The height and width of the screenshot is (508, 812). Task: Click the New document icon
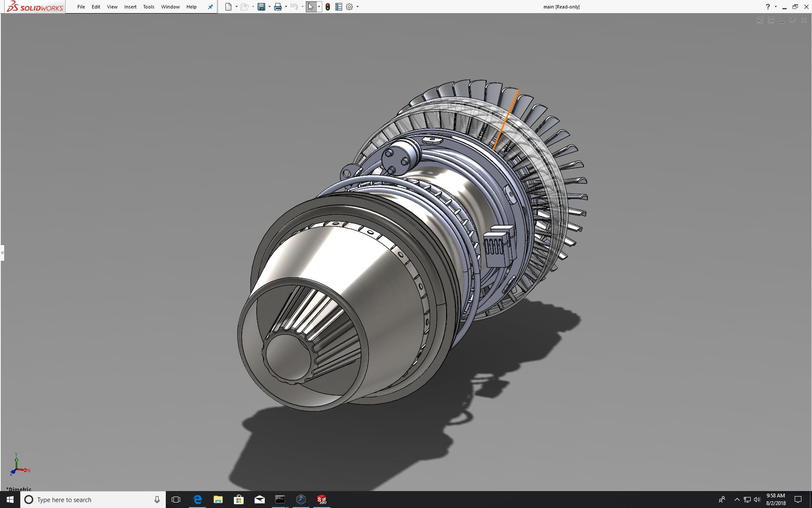click(x=228, y=7)
